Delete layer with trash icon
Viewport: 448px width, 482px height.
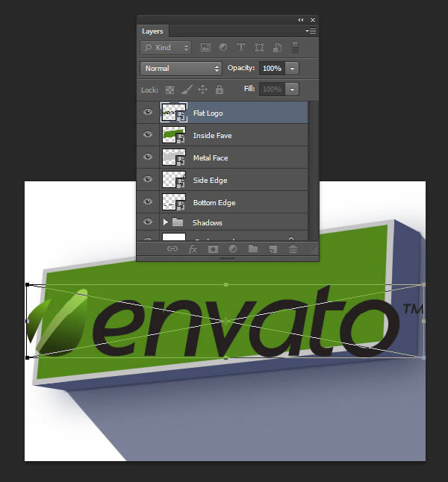coord(293,248)
